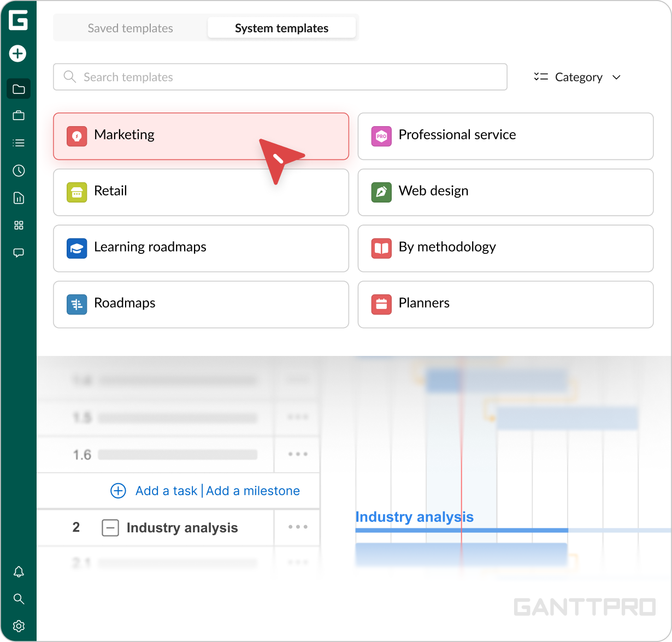Switch to Saved templates tab
This screenshot has height=642, width=672.
[131, 28]
